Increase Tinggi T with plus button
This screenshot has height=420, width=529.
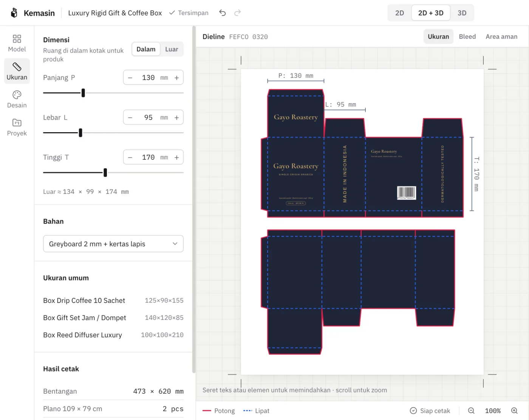(x=176, y=157)
